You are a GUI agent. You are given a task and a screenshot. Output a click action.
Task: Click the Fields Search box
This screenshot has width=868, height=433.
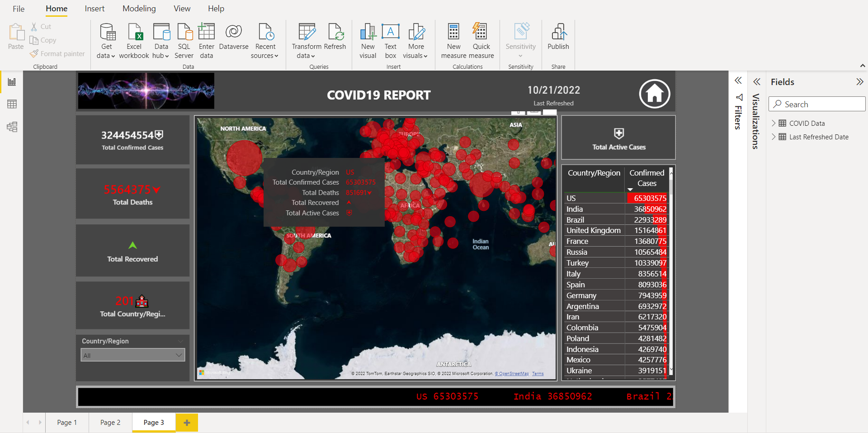point(817,104)
